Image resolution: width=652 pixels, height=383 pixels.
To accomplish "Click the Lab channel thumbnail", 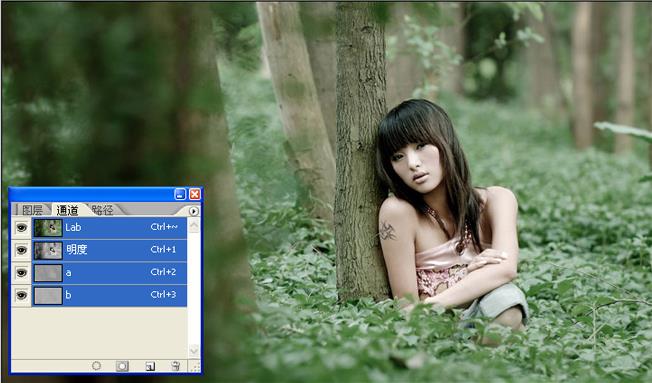I will (48, 228).
